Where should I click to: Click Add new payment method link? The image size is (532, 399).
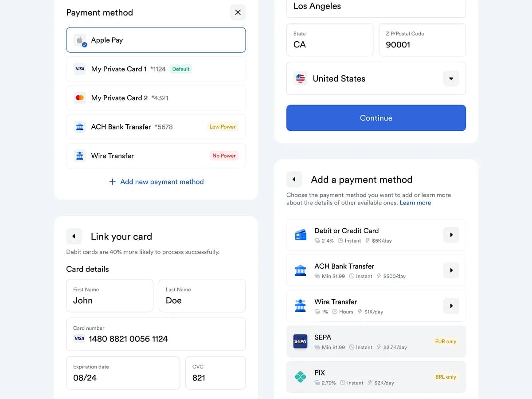[156, 182]
